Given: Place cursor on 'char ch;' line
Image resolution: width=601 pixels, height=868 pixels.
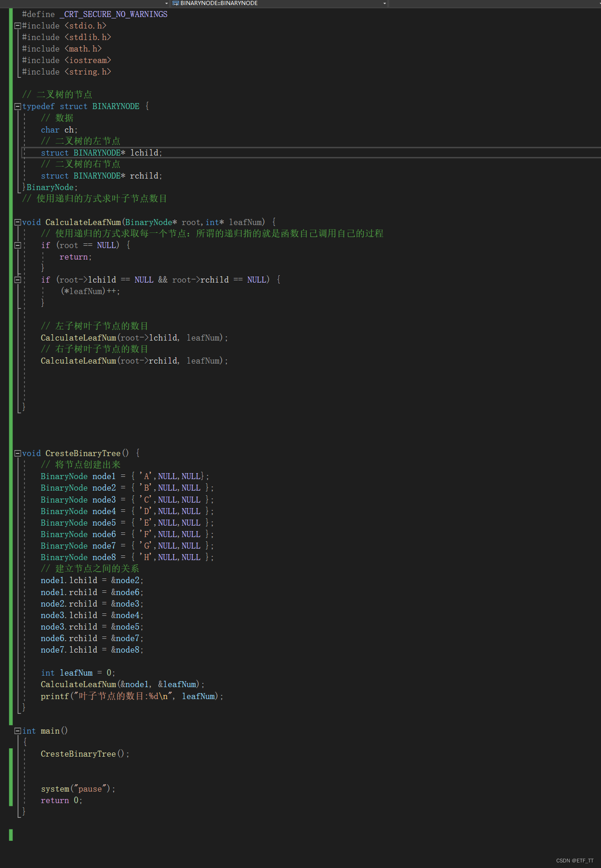Looking at the screenshot, I should click(59, 130).
